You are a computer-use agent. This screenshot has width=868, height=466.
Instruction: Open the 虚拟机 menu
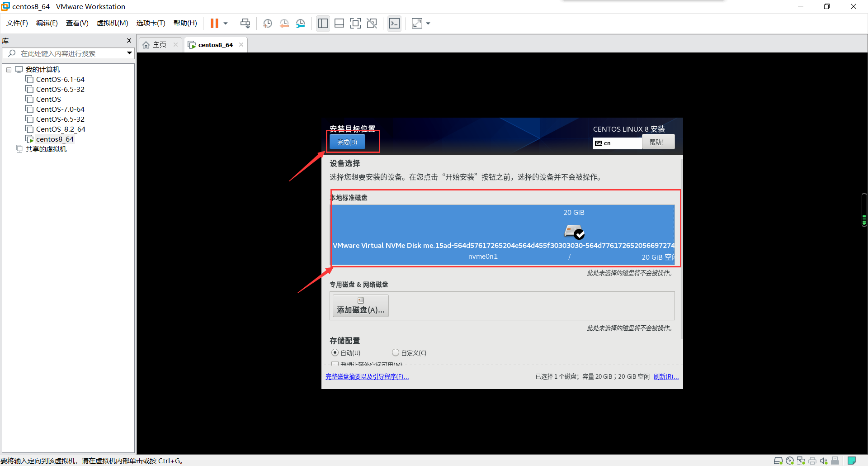pyautogui.click(x=112, y=23)
